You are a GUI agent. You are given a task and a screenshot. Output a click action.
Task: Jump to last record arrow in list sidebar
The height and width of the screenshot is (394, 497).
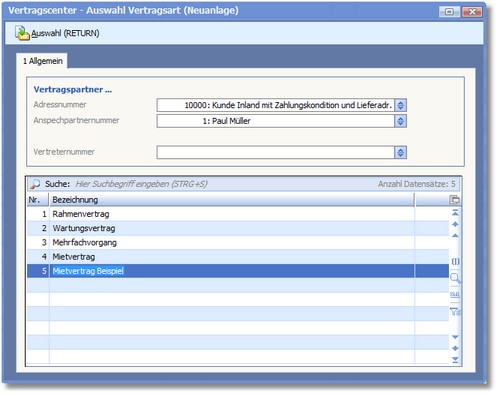pos(455,360)
